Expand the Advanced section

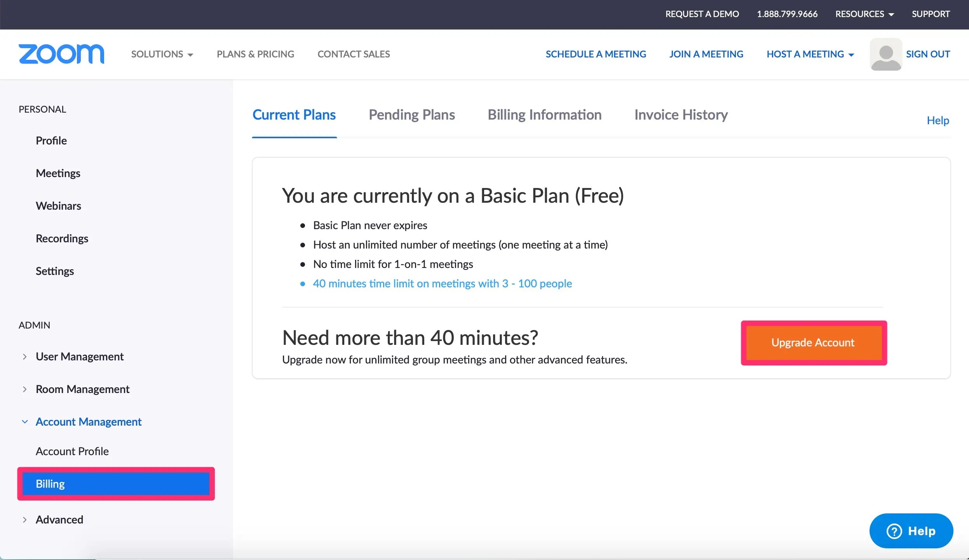click(x=59, y=520)
